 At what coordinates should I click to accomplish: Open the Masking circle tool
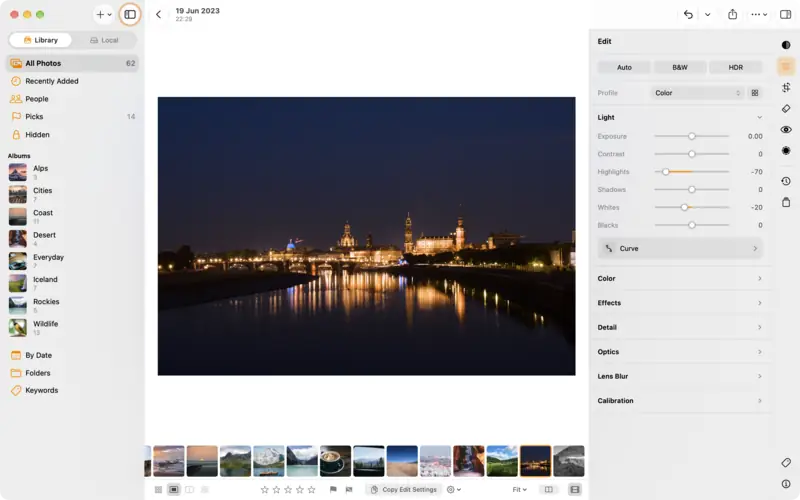(x=786, y=151)
